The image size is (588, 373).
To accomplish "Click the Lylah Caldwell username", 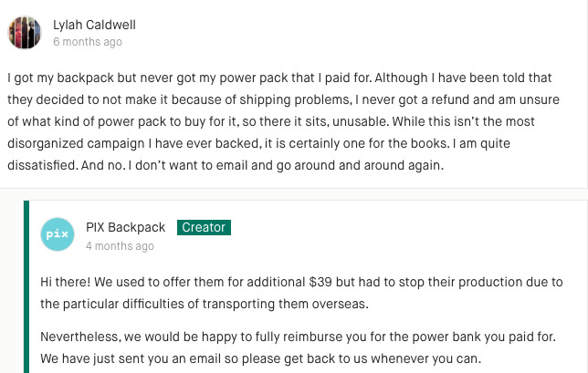I will pos(95,25).
